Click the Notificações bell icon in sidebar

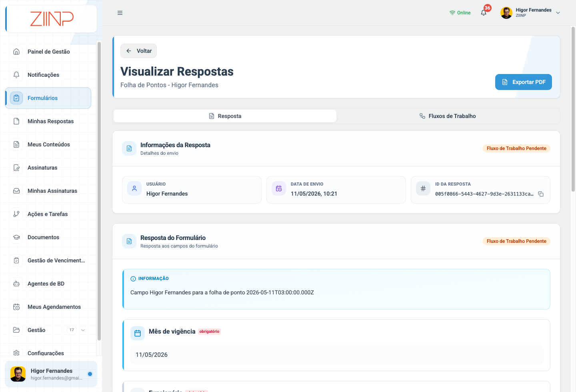point(16,75)
